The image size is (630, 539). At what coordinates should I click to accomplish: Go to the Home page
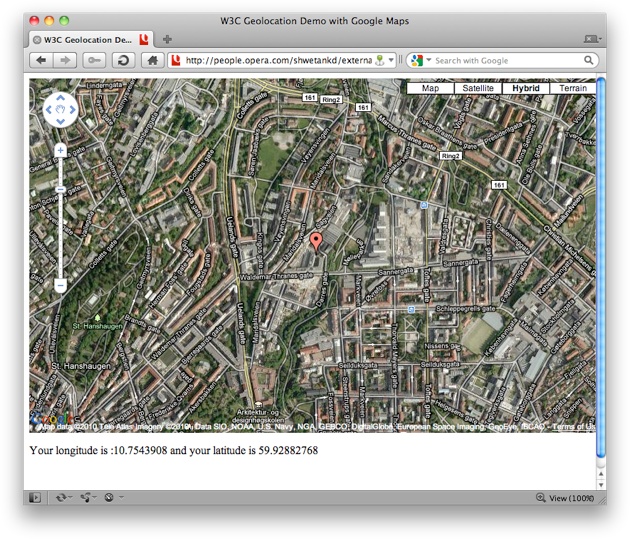(x=153, y=61)
